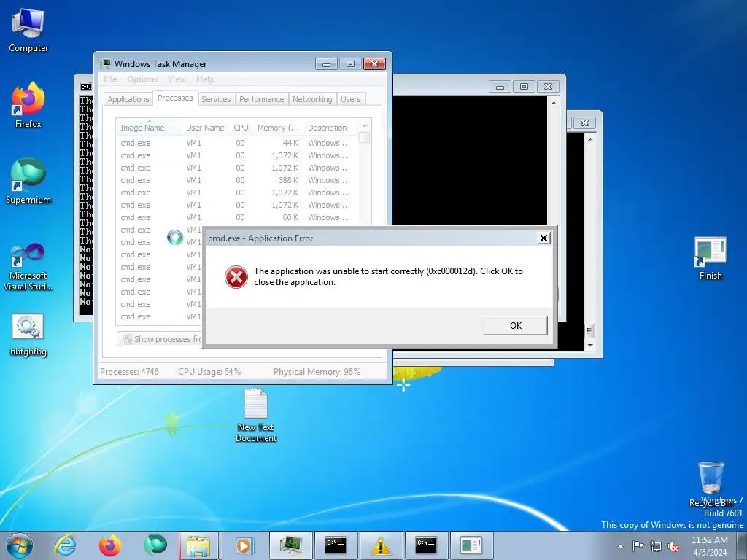Close the Windows Task Manager window
747x560 pixels.
(x=374, y=64)
